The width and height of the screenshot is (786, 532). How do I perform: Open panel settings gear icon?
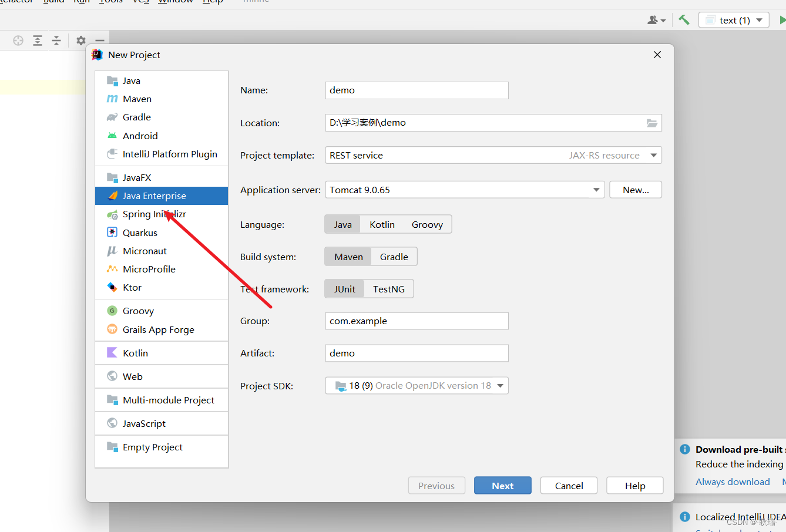click(x=81, y=41)
